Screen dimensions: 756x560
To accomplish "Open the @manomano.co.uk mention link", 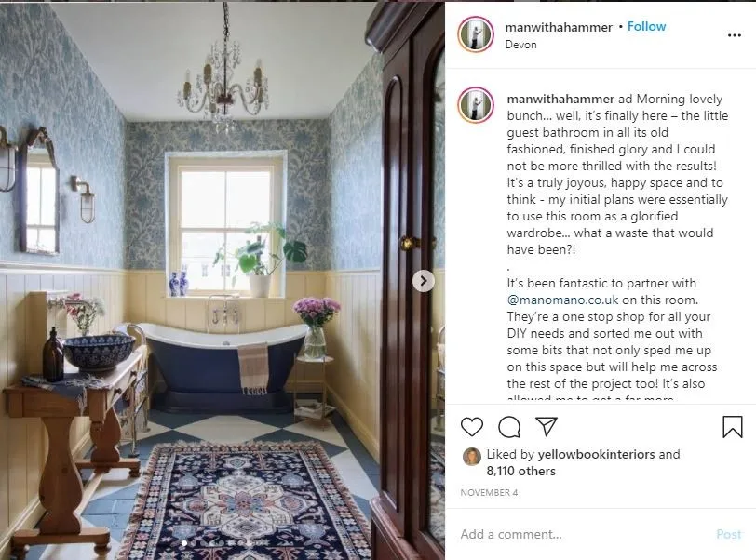I will point(562,300).
